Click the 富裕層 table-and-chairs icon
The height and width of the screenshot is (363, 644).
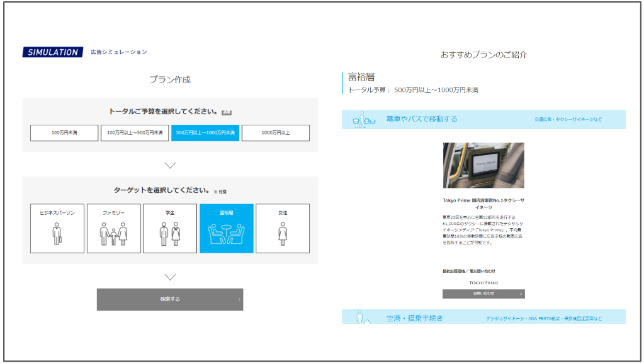click(x=227, y=234)
